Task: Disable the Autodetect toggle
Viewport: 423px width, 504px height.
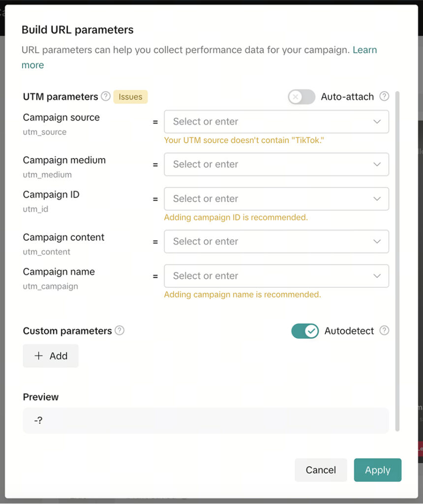Action: click(305, 331)
